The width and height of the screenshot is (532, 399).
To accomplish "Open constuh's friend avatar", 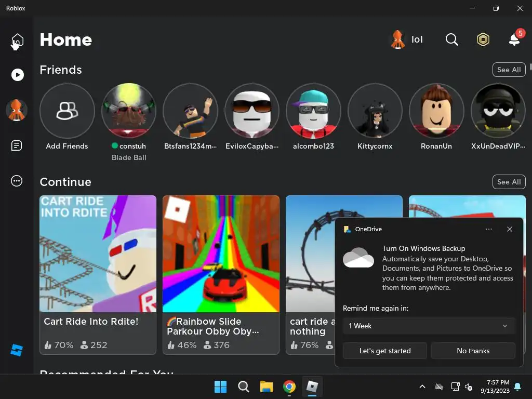I will click(x=129, y=111).
